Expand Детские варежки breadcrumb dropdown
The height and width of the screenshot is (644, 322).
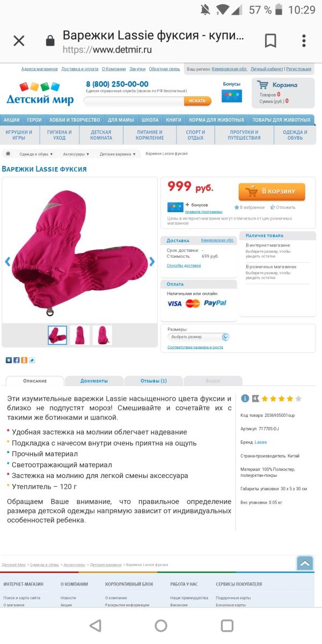[x=118, y=154]
